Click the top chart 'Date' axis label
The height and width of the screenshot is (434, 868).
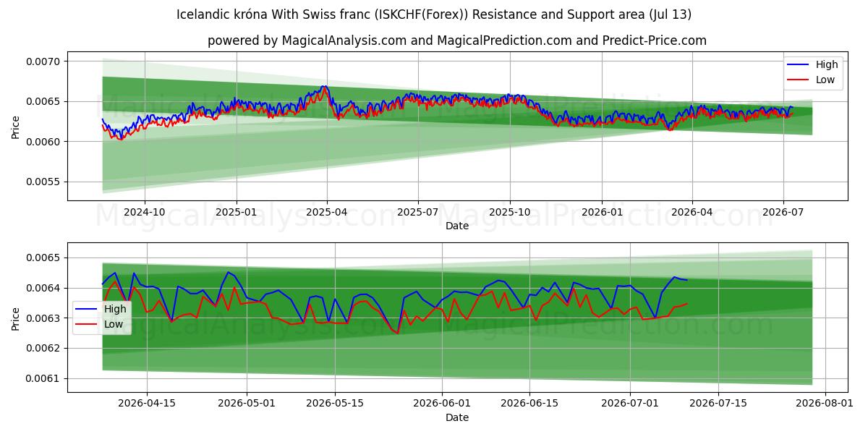coord(457,226)
